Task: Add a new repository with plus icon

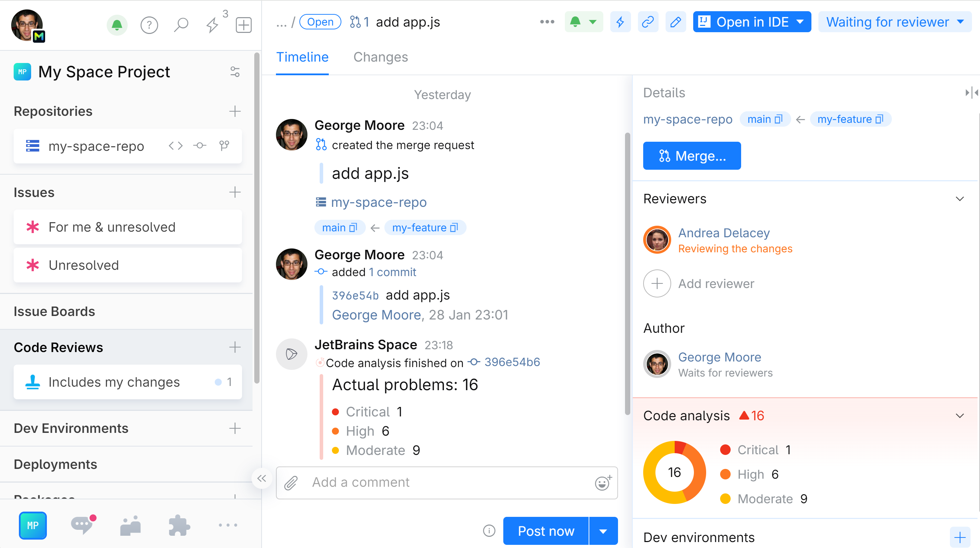Action: (235, 111)
